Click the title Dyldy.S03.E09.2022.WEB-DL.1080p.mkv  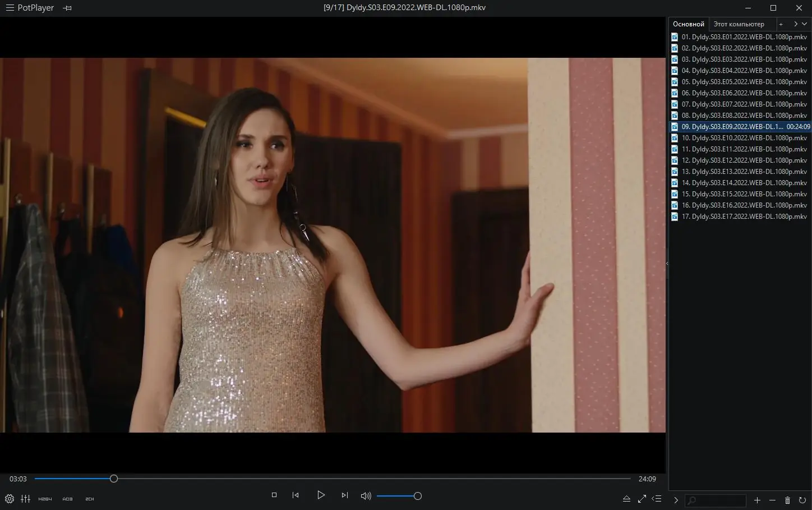[x=417, y=8]
